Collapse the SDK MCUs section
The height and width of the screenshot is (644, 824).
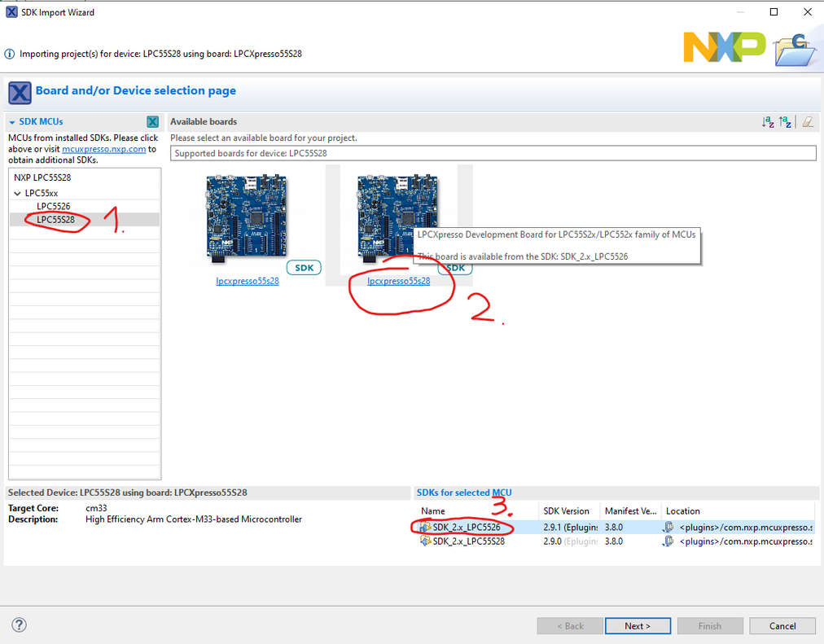coord(12,122)
